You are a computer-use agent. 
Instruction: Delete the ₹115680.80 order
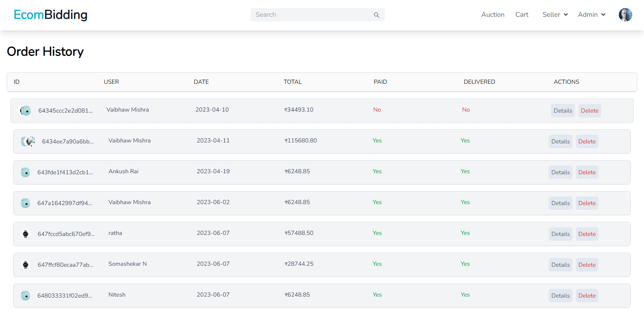pos(587,141)
